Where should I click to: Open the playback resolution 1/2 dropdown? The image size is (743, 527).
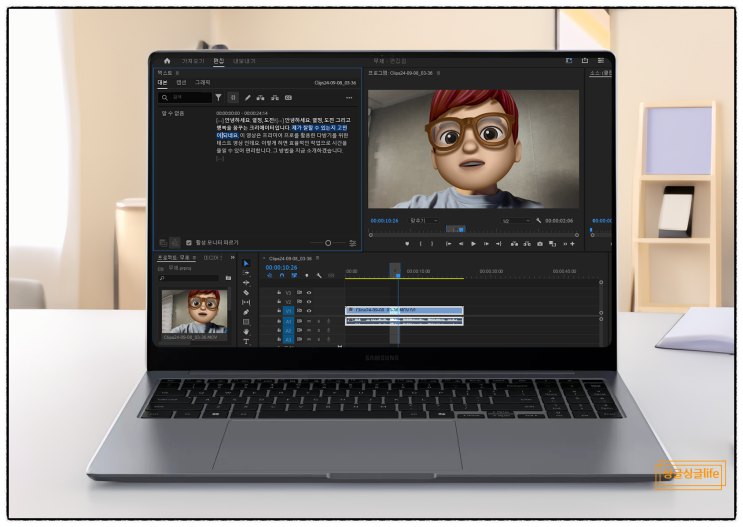point(516,221)
